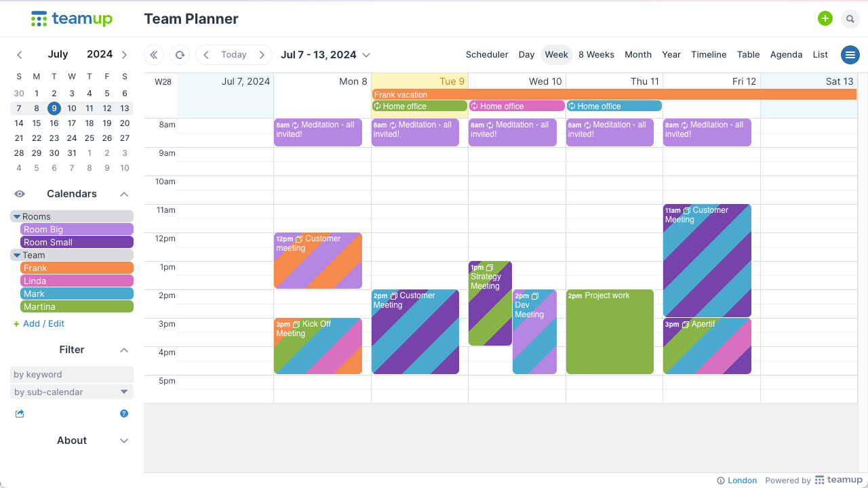
Task: Switch to Month view
Action: point(638,55)
